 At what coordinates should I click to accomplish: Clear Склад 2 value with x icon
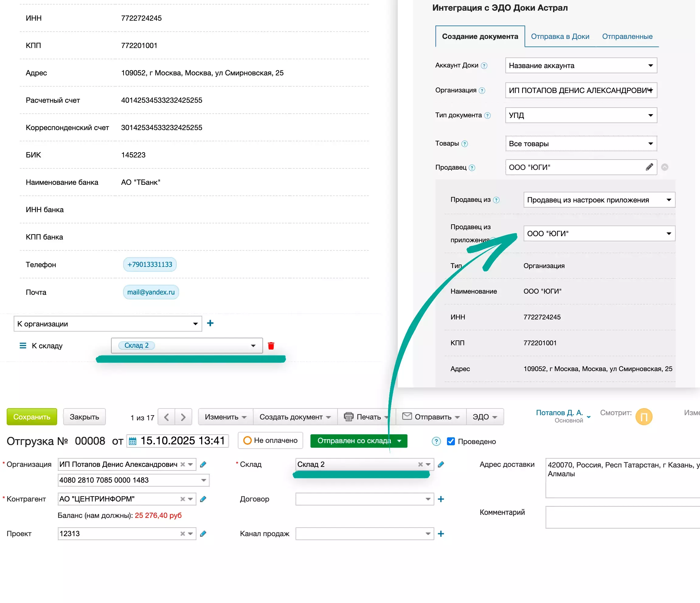[420, 464]
